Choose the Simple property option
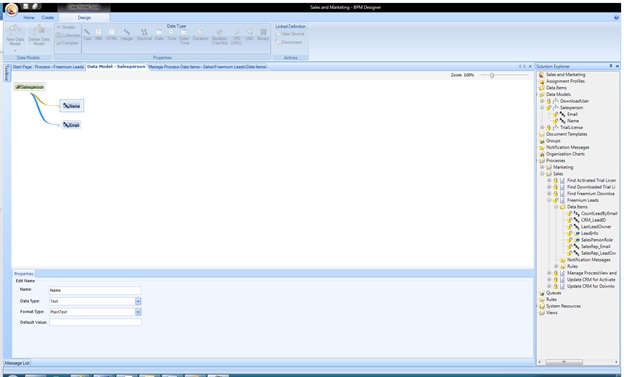The width and height of the screenshot is (624, 377). click(66, 27)
